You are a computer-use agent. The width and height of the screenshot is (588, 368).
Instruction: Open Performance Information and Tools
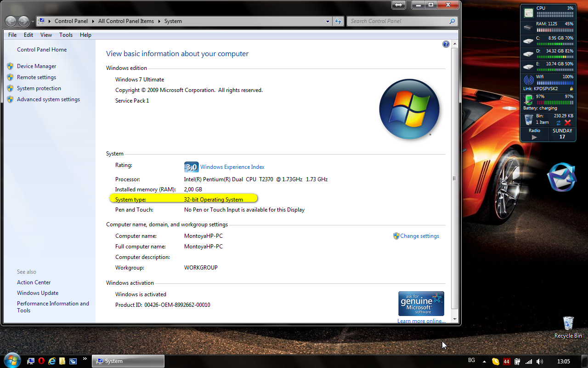53,307
